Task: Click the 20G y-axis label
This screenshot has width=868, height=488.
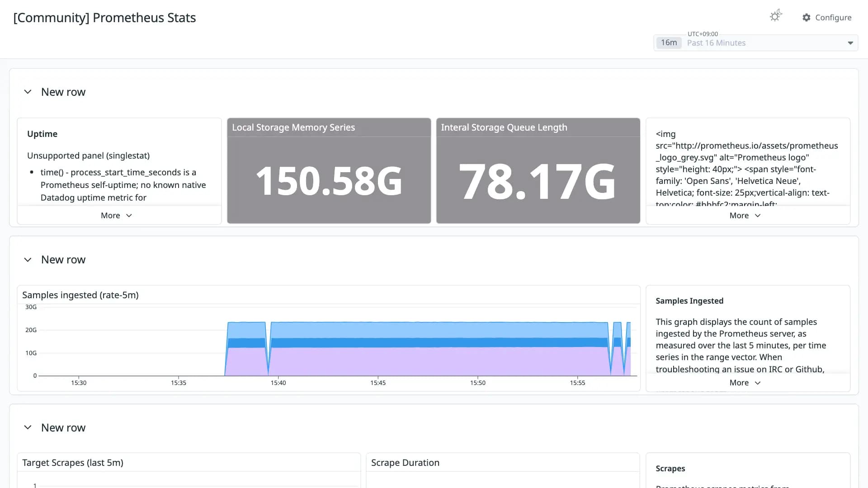Action: coord(31,330)
